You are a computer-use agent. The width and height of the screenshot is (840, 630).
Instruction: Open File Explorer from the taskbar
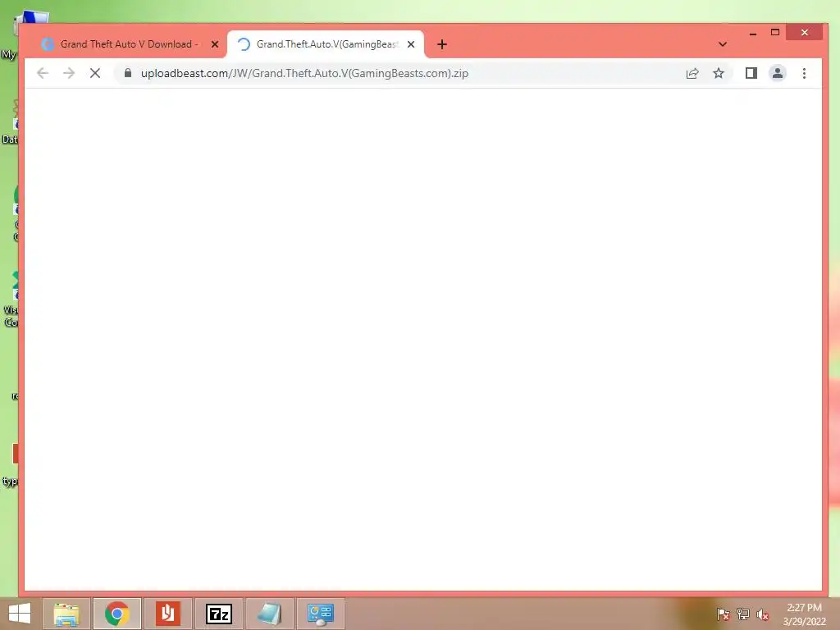coord(66,614)
